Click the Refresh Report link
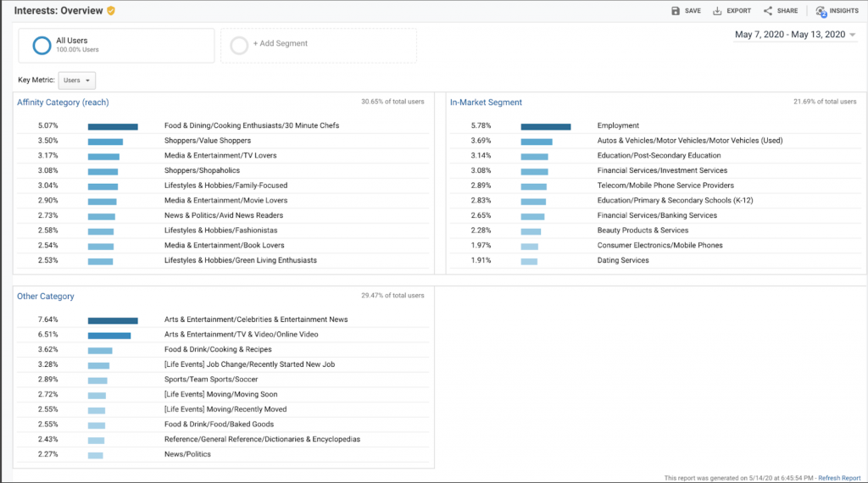This screenshot has height=483, width=868. point(839,478)
